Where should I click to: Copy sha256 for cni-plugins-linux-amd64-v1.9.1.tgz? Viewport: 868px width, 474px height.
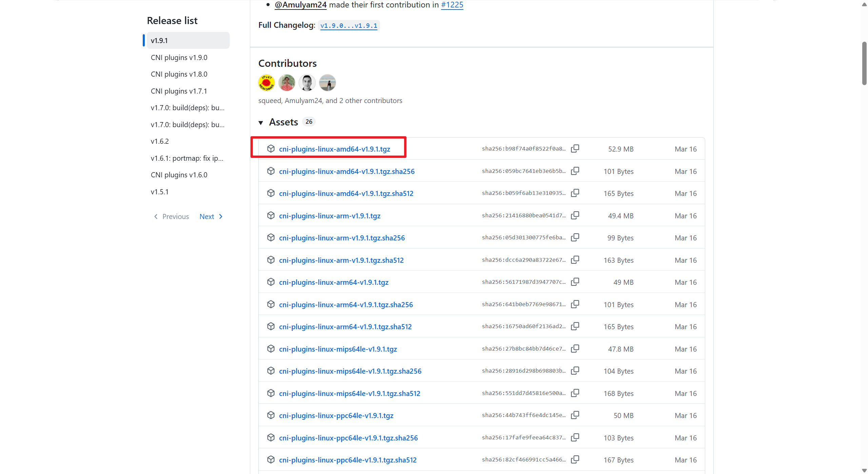pos(575,149)
